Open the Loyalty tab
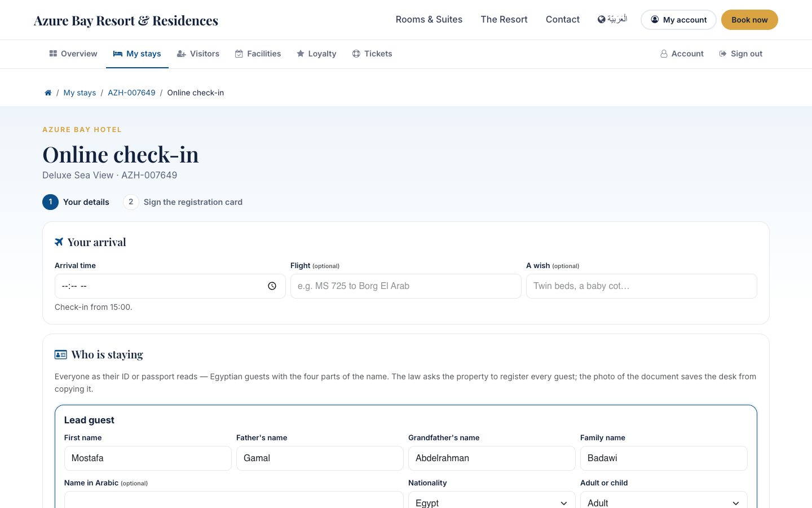The height and width of the screenshot is (508, 812). 316,54
